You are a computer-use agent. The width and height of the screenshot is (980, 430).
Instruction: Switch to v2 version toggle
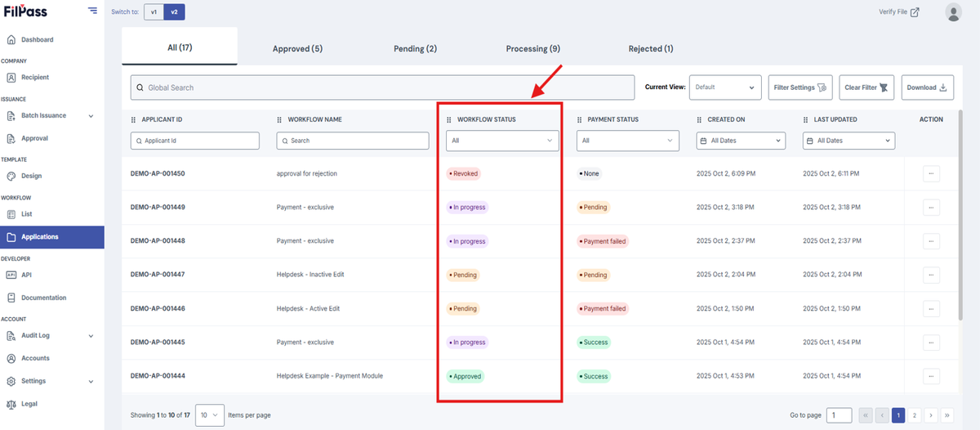pyautogui.click(x=173, y=12)
